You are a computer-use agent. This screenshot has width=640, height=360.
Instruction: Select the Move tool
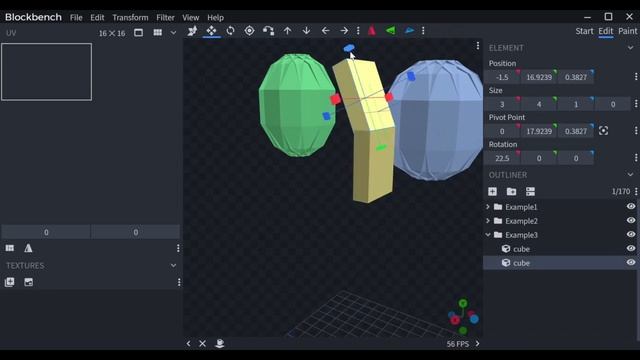211,31
